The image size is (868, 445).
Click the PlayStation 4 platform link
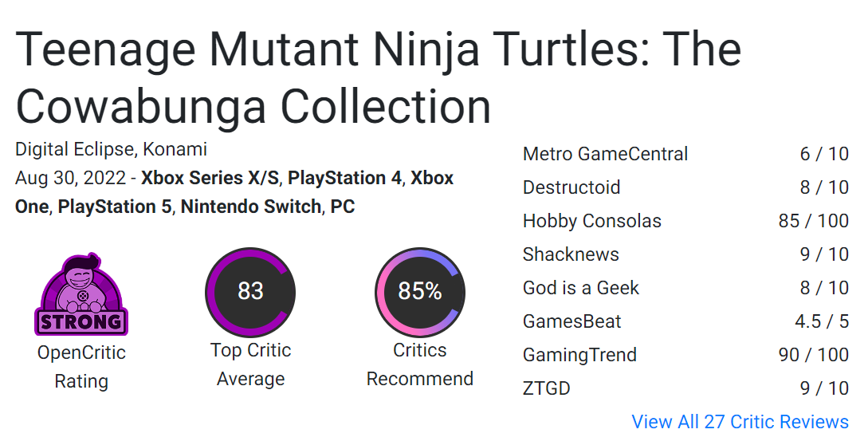(344, 178)
